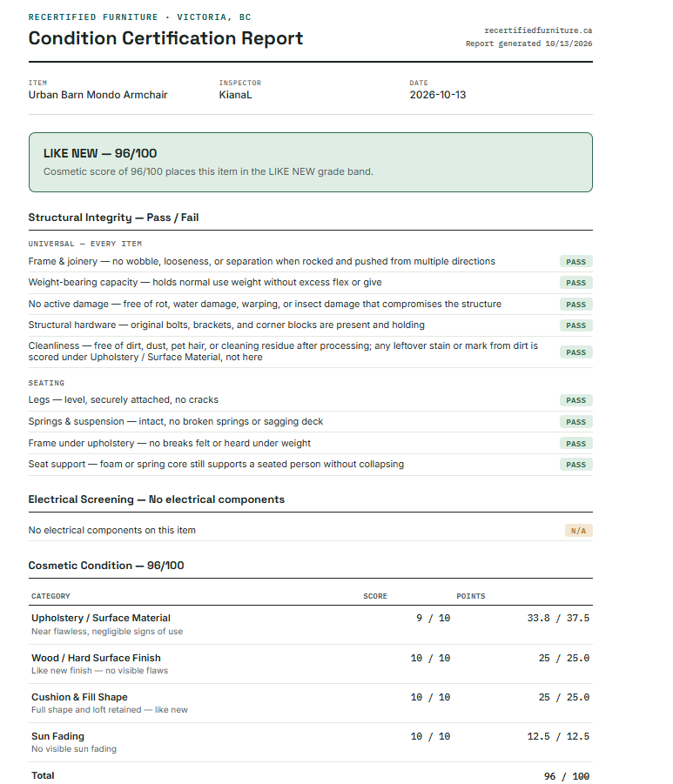Click the Electrical Screening section heading
This screenshot has height=784, width=673.
pos(157,499)
